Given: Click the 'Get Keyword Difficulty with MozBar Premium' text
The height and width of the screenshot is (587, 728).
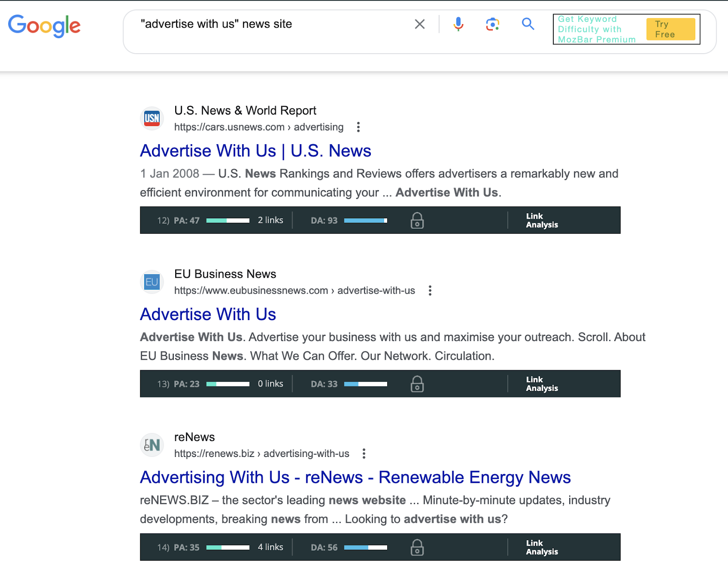Looking at the screenshot, I should [597, 29].
